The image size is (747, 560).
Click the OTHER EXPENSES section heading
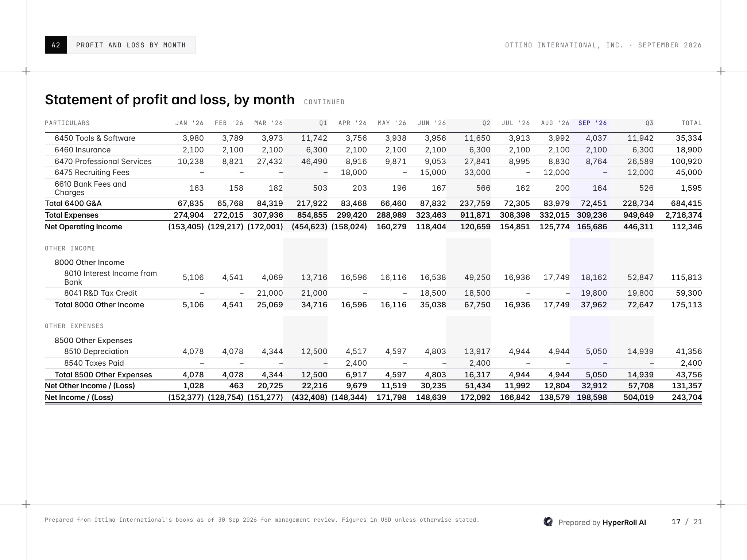pyautogui.click(x=74, y=326)
